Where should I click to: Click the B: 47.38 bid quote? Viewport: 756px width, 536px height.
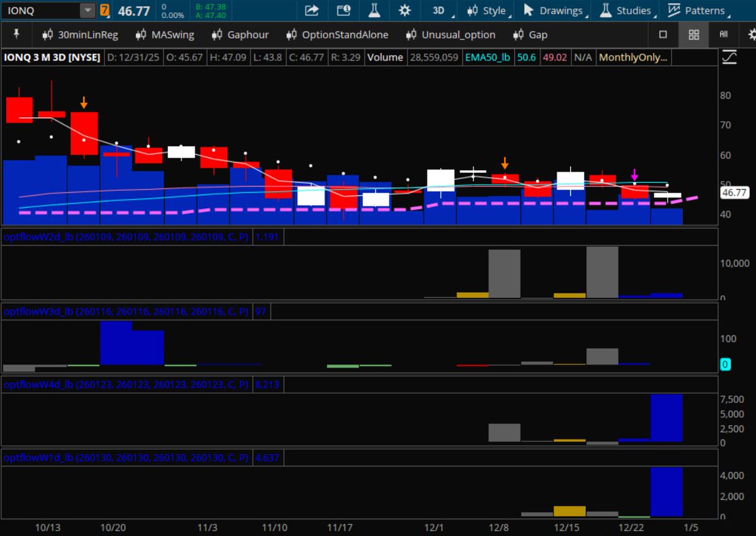(x=210, y=6)
